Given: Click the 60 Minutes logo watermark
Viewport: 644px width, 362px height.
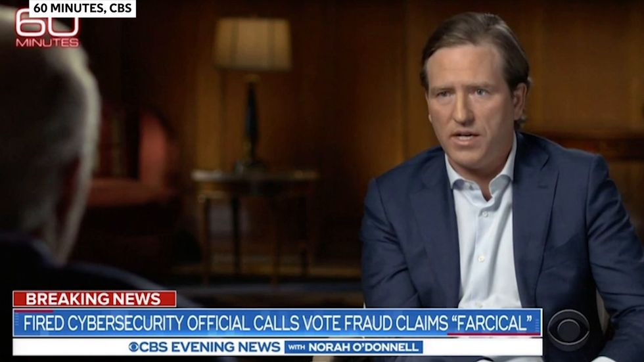Looking at the screenshot, I should pyautogui.click(x=47, y=28).
